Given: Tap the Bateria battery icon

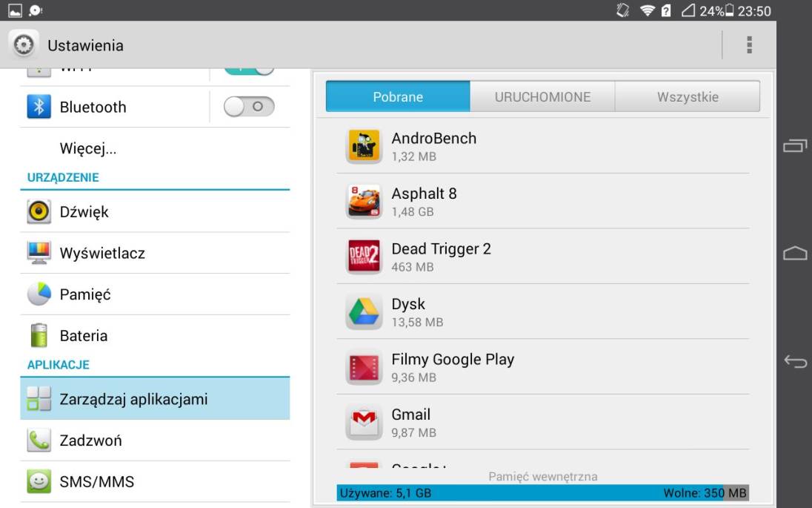Looking at the screenshot, I should pyautogui.click(x=39, y=335).
